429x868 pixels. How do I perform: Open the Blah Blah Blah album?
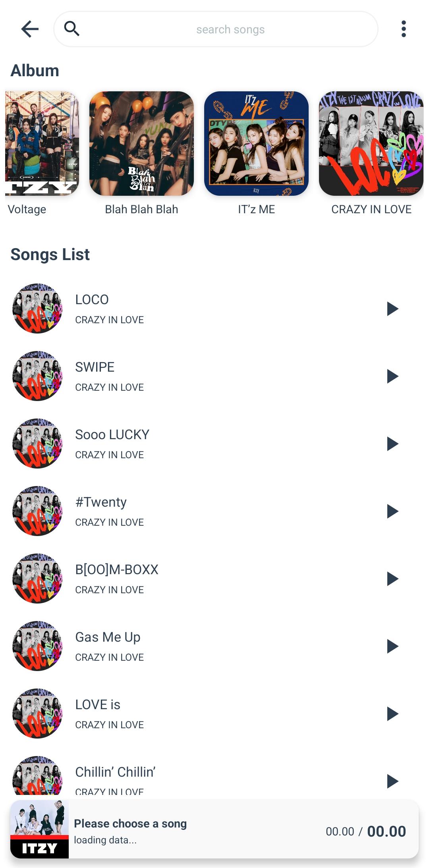[141, 143]
